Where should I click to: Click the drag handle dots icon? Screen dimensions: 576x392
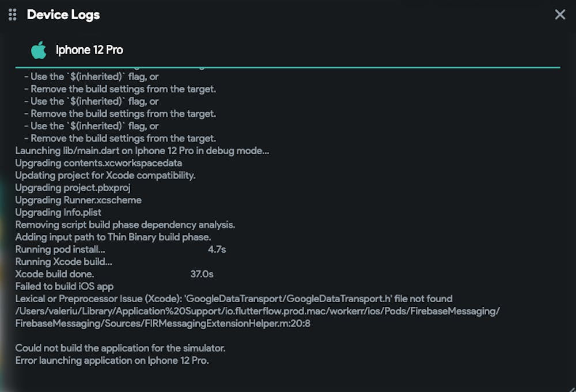click(x=13, y=14)
